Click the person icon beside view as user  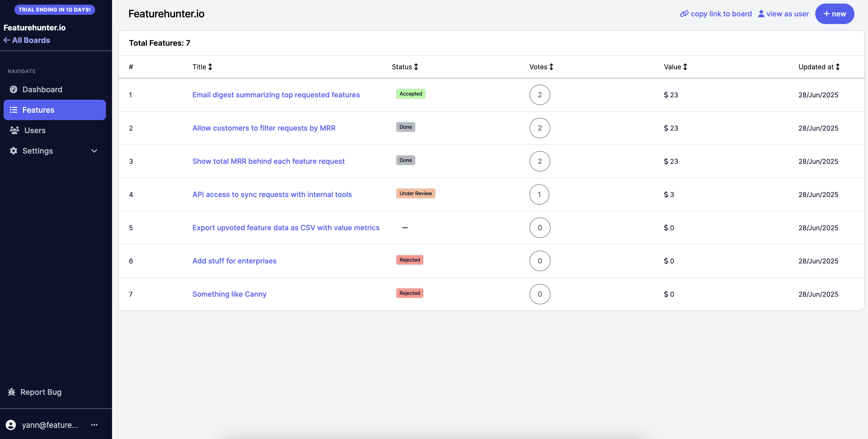pos(761,14)
